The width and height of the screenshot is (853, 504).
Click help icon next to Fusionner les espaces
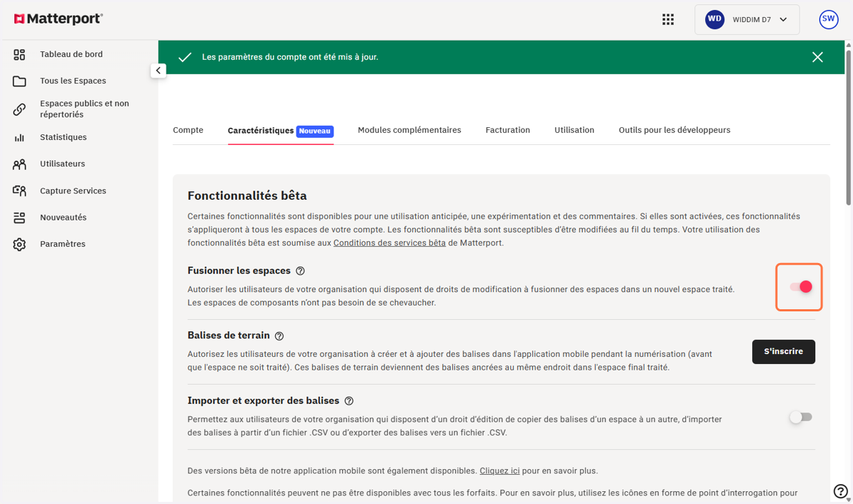pos(300,271)
